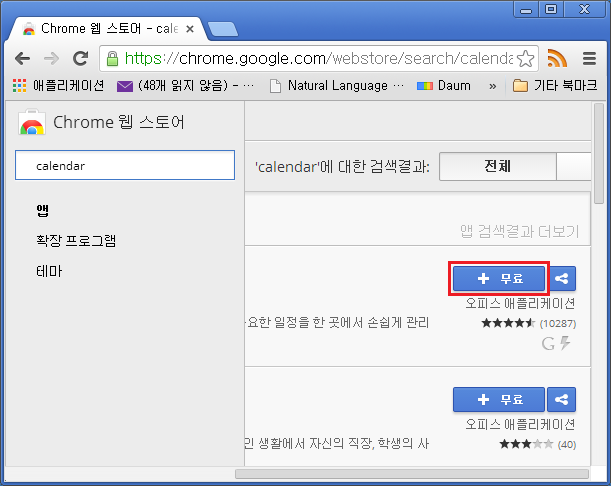
Task: Click 오피스 애플리케이션 under the first app
Action: (521, 303)
